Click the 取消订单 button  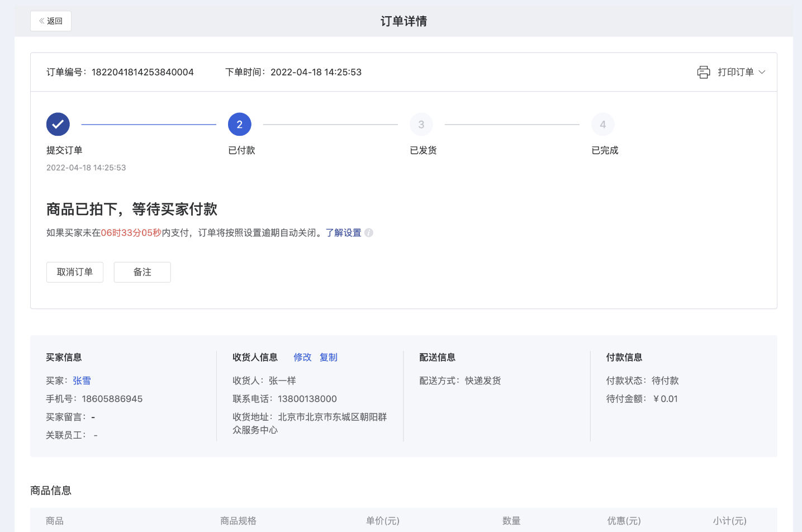[x=75, y=272]
